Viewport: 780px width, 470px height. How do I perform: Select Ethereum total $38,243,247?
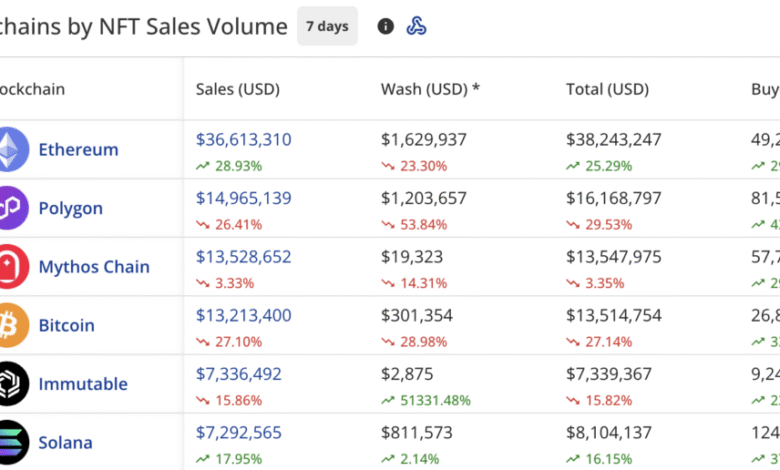pyautogui.click(x=614, y=139)
